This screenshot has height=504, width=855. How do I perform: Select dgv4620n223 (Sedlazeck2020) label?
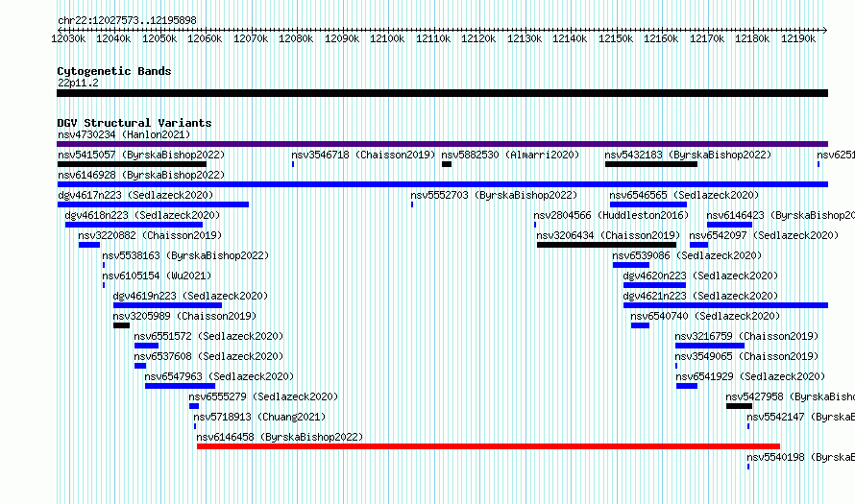tap(700, 276)
